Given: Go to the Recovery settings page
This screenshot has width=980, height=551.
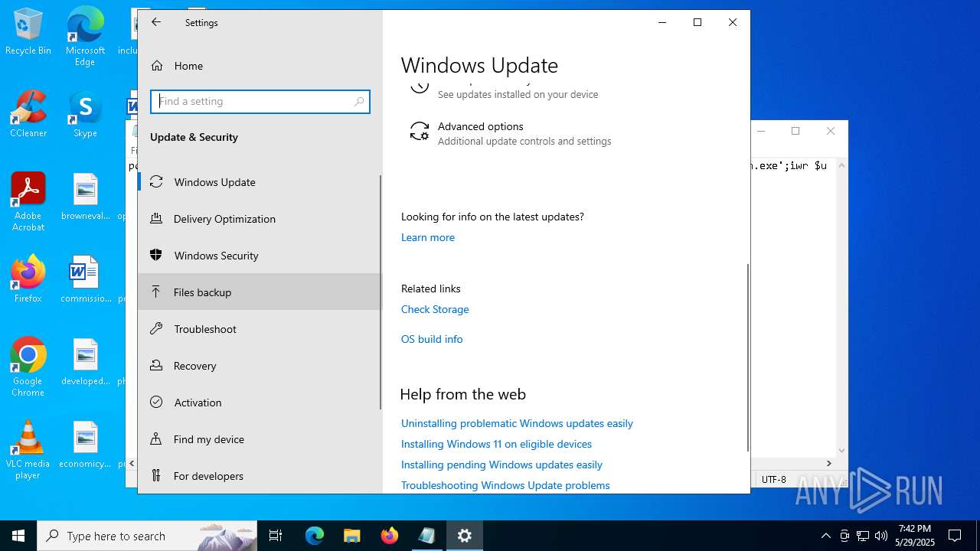Looking at the screenshot, I should coord(260,366).
